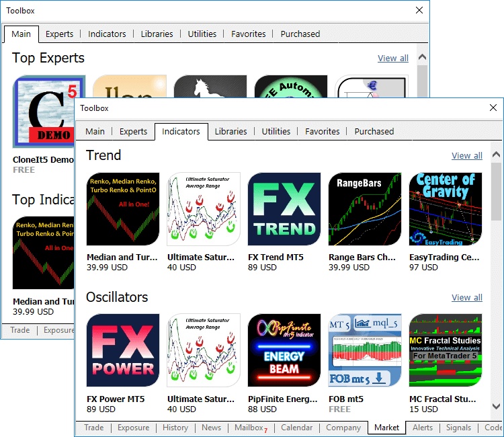Open the FX Trend MT5 indicator icon
Image resolution: width=504 pixels, height=437 pixels.
(284, 209)
